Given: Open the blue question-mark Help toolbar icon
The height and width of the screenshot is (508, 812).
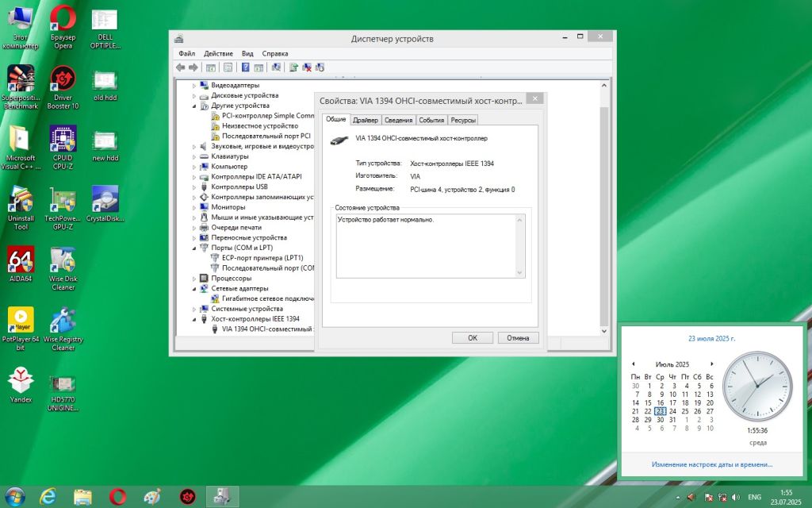Looking at the screenshot, I should 246,67.
